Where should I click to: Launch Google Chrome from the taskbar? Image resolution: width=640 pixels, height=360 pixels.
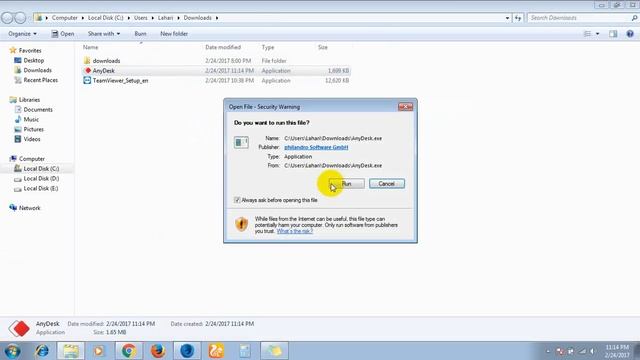click(129, 351)
